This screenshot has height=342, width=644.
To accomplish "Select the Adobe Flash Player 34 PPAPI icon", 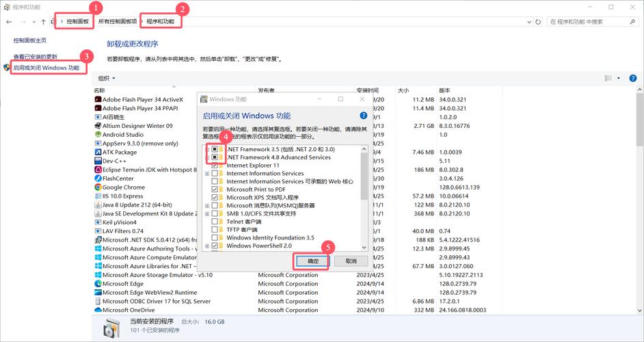I will [x=98, y=108].
